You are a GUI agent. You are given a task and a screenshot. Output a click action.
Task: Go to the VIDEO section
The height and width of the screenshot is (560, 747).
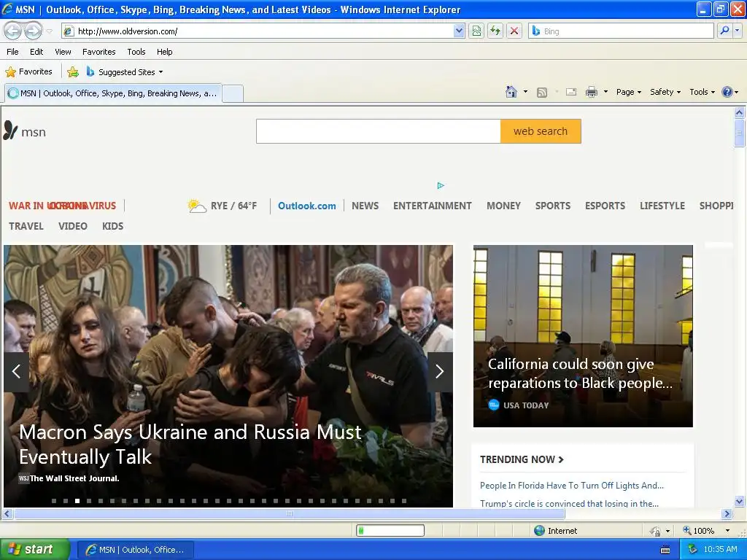point(73,226)
